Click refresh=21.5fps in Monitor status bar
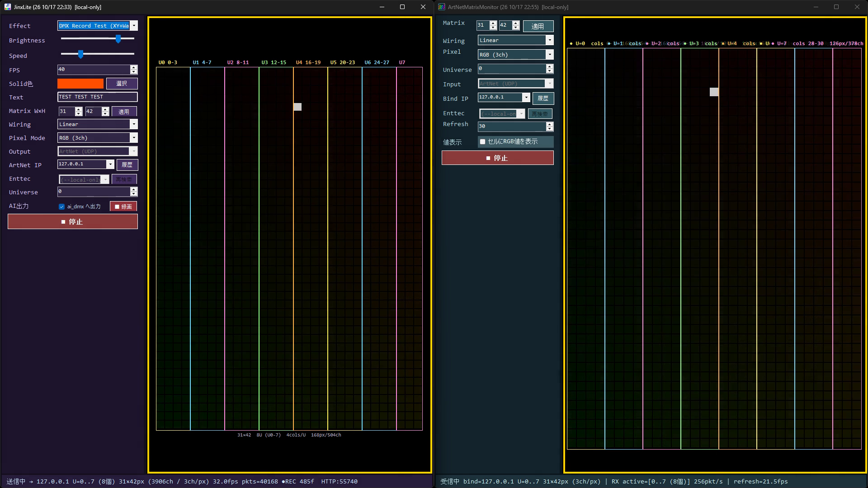 click(760, 482)
